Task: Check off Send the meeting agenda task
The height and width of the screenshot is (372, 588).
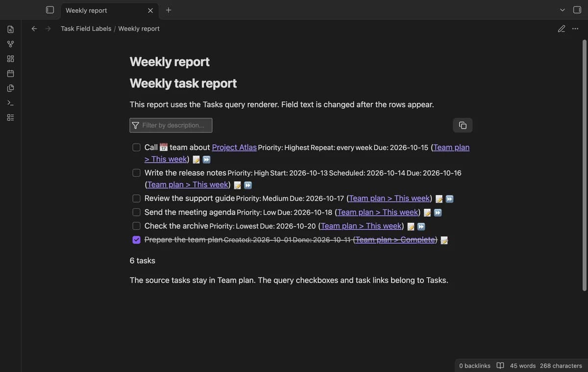Action: point(137,212)
